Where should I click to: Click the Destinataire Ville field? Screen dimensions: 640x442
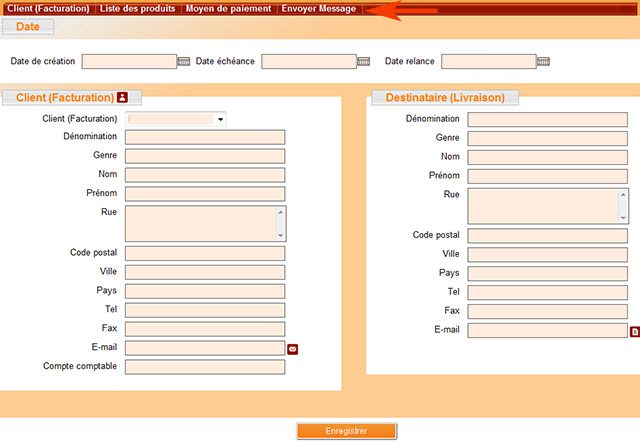pyautogui.click(x=547, y=255)
